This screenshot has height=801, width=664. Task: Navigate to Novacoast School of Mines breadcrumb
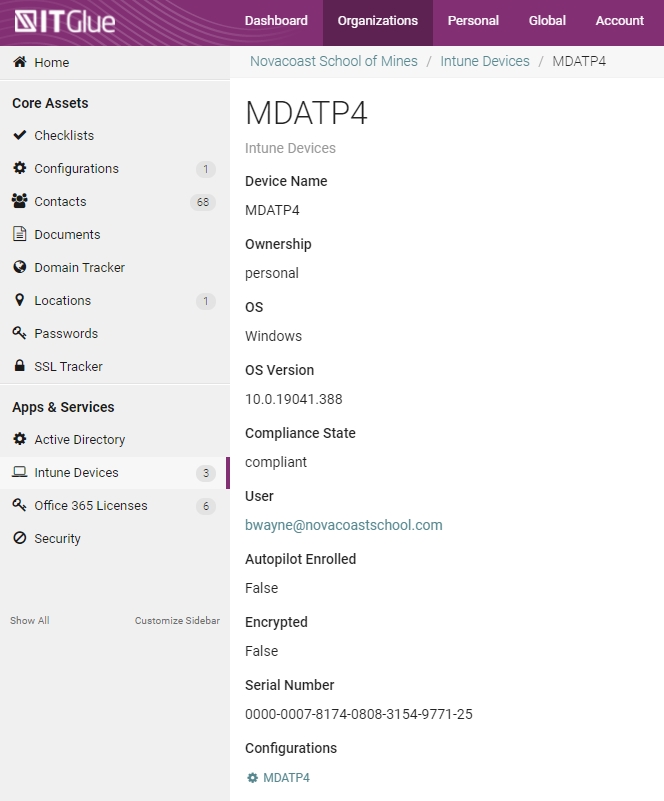tap(334, 61)
